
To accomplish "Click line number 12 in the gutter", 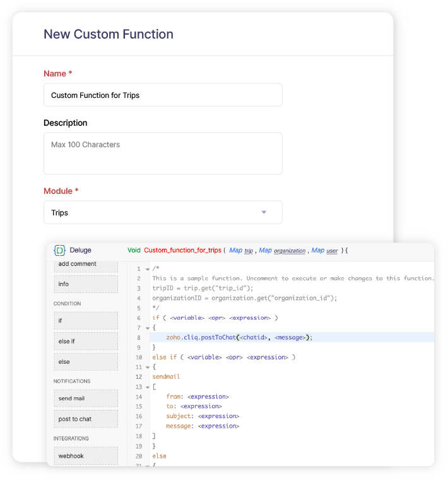I will 139,377.
